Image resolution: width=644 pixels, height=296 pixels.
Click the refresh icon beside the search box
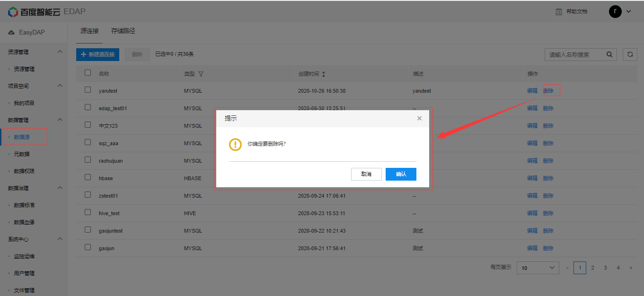click(x=630, y=54)
